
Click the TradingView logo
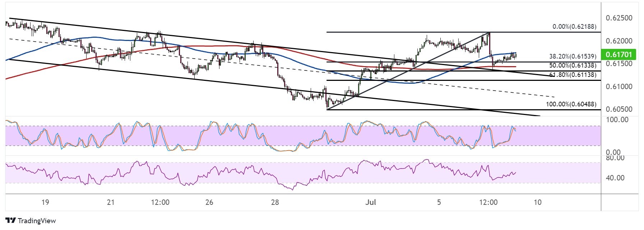point(31,221)
